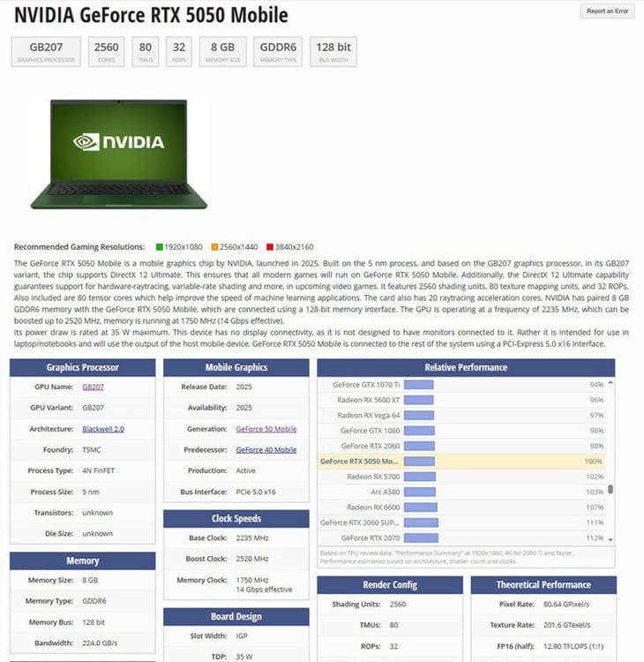Click the 4N FinFET process type value
The width and height of the screenshot is (644, 662).
(98, 470)
